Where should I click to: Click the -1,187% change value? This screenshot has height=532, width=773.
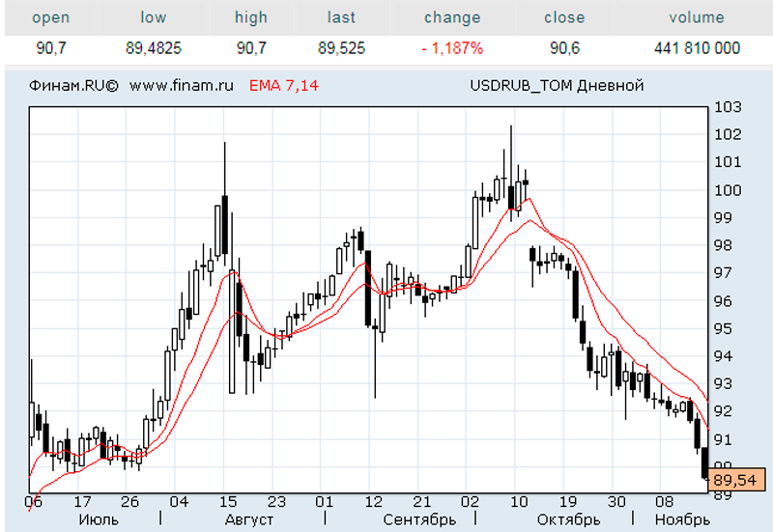click(451, 47)
